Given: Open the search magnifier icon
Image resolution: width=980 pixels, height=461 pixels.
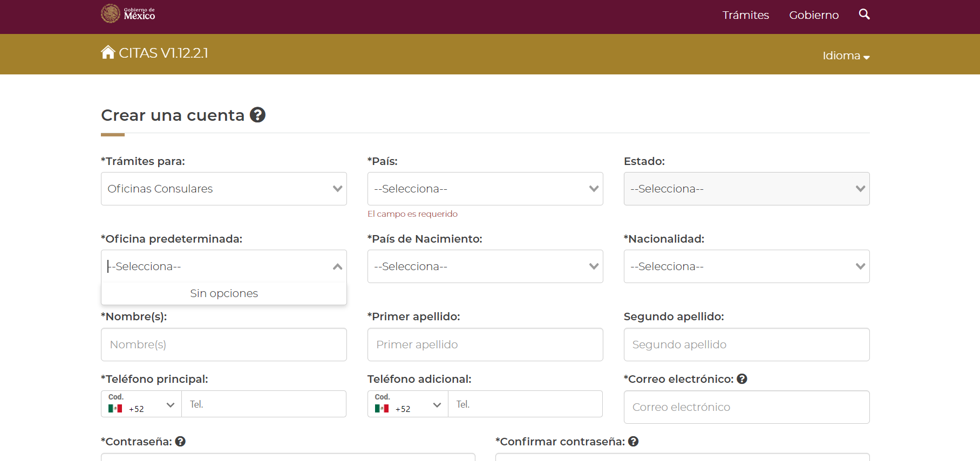Looking at the screenshot, I should [x=864, y=15].
